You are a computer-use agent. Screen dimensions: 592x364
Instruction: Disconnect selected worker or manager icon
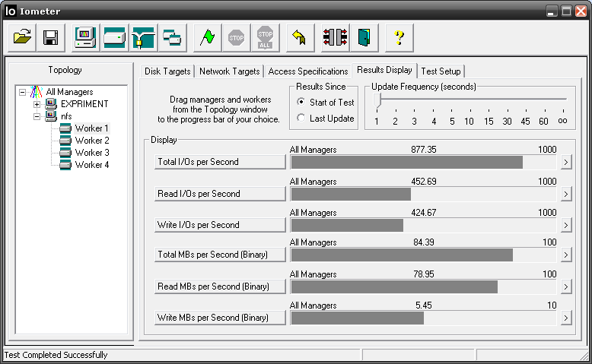[x=336, y=38]
